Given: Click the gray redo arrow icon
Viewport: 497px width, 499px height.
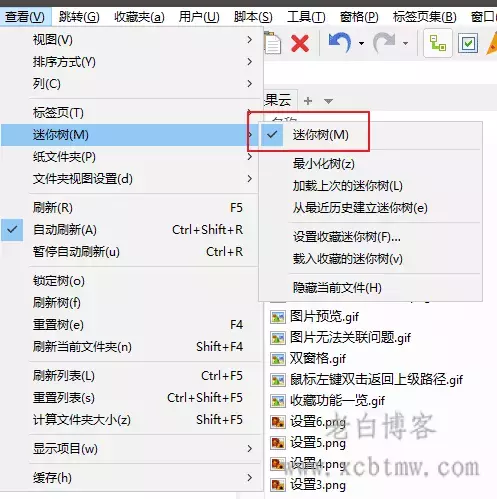Looking at the screenshot, I should [x=385, y=43].
